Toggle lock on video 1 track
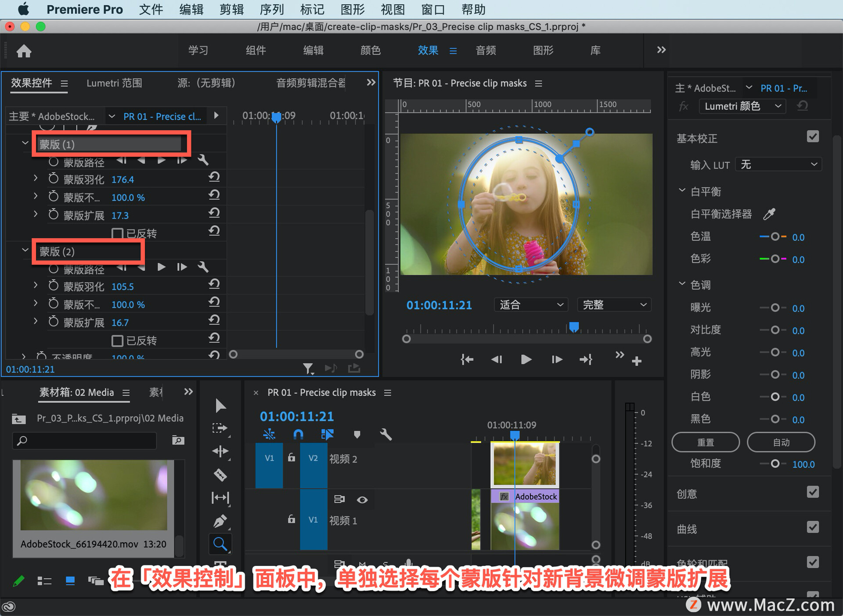The image size is (843, 616). point(291,519)
